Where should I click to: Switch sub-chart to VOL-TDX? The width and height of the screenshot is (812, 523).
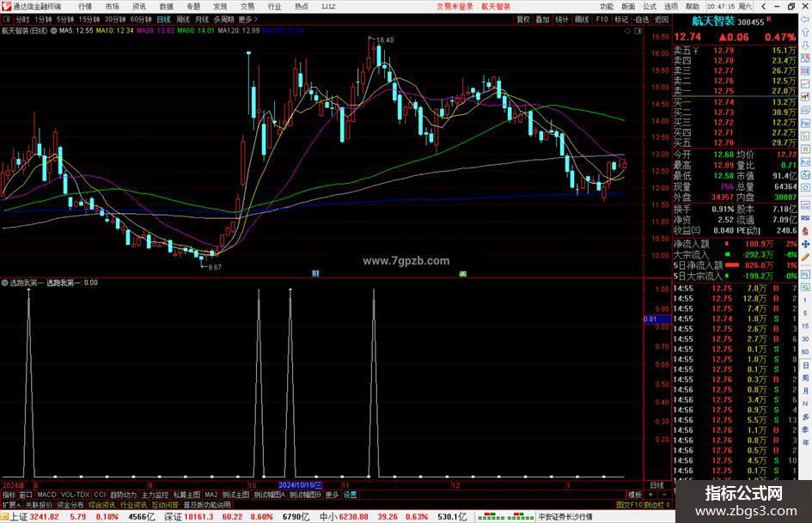point(75,495)
